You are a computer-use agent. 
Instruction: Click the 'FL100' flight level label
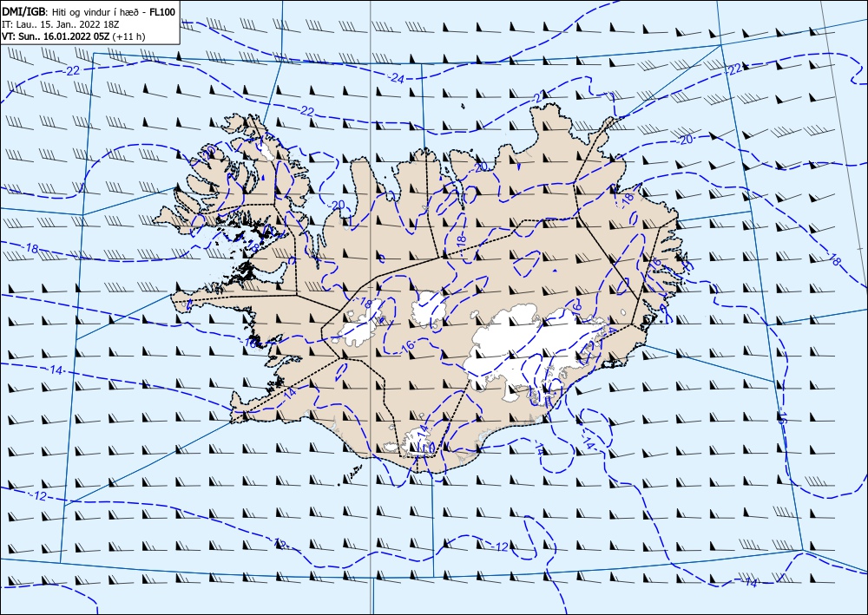pos(163,12)
